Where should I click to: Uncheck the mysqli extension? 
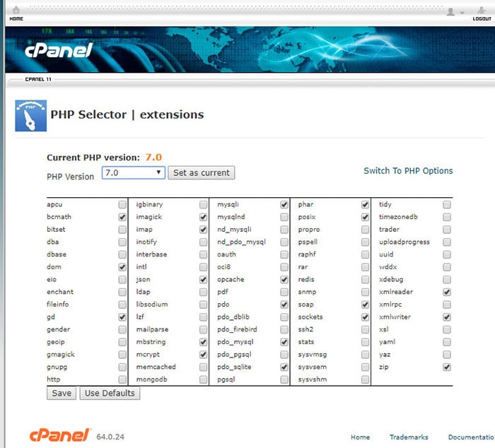pyautogui.click(x=284, y=205)
